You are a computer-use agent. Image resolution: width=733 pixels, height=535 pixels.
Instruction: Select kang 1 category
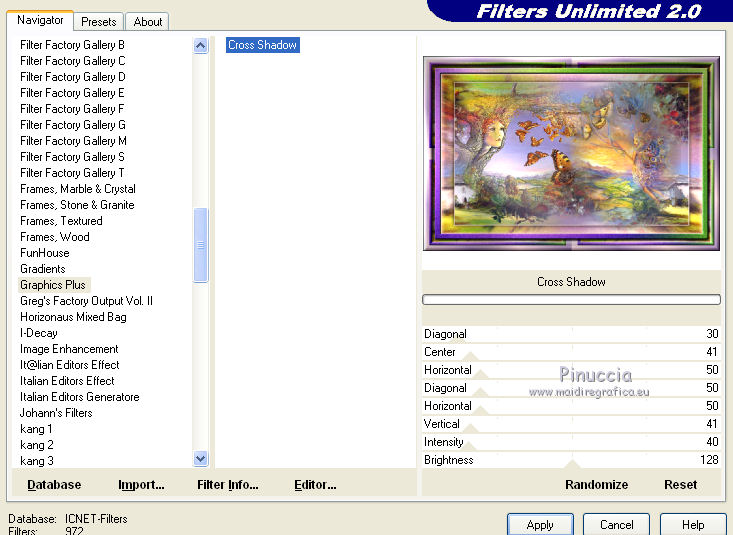coord(36,429)
